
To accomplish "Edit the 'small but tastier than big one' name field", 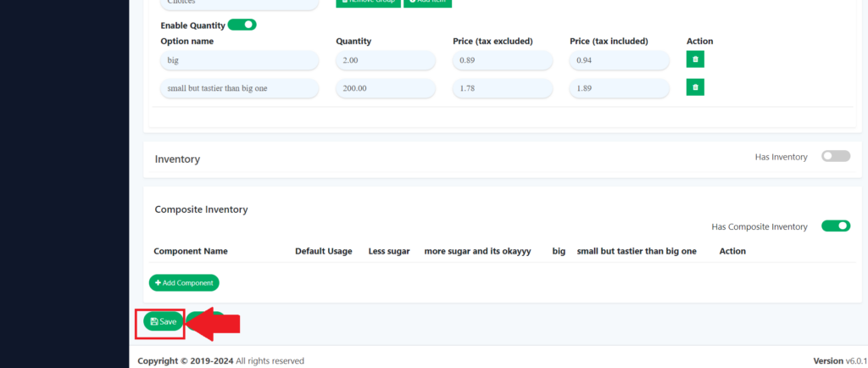I will click(239, 88).
